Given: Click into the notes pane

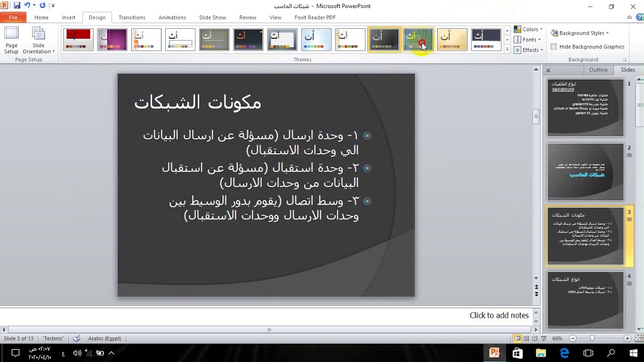Looking at the screenshot, I should click(x=267, y=315).
